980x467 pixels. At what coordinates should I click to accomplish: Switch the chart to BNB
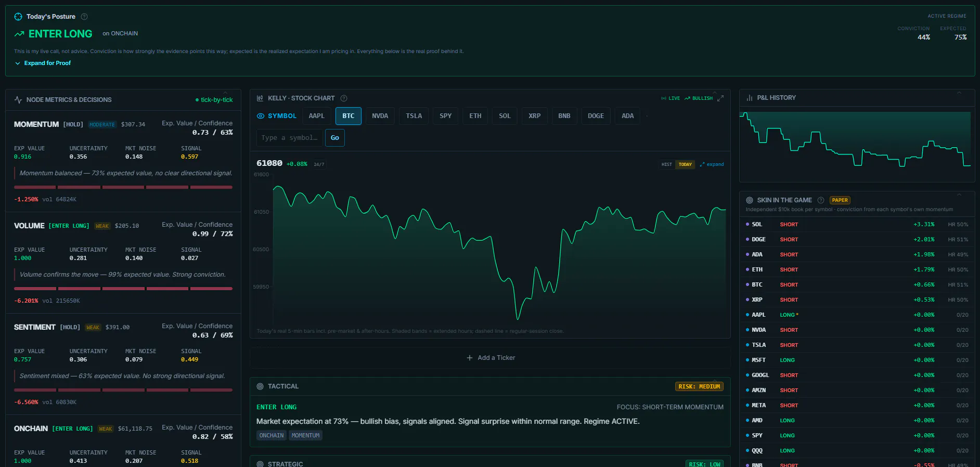pyautogui.click(x=564, y=116)
